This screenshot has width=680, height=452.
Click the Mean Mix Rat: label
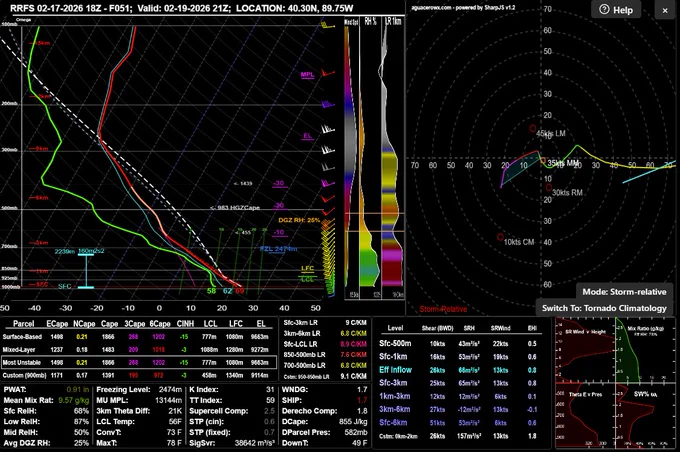(28, 400)
